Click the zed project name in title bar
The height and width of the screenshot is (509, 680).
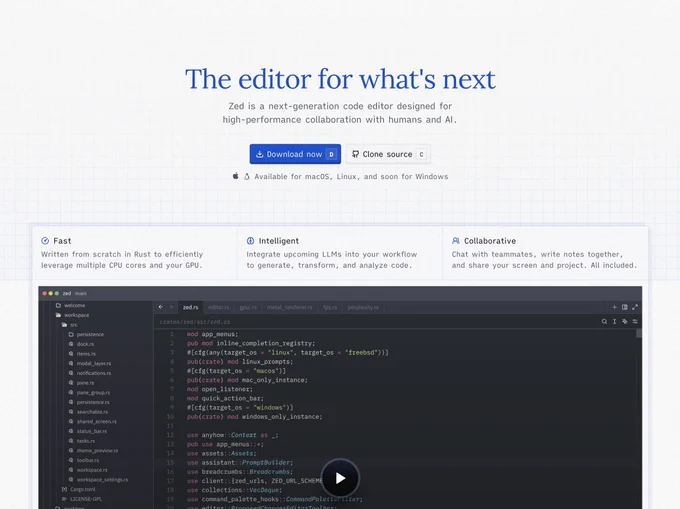(x=67, y=294)
